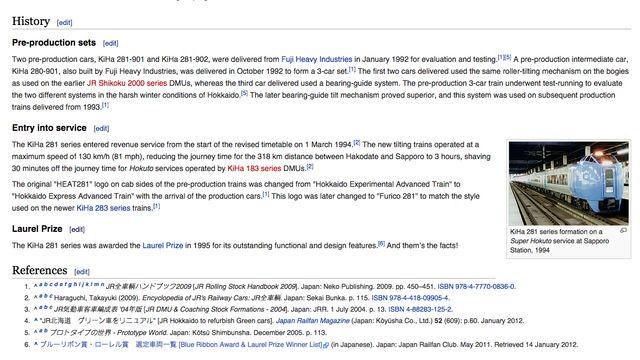The height and width of the screenshot is (360, 640).
Task: Edit the Laurel Prize section
Action: (x=77, y=229)
